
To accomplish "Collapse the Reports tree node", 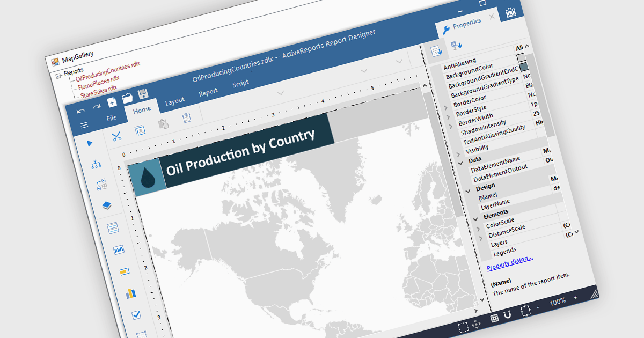I will point(57,76).
